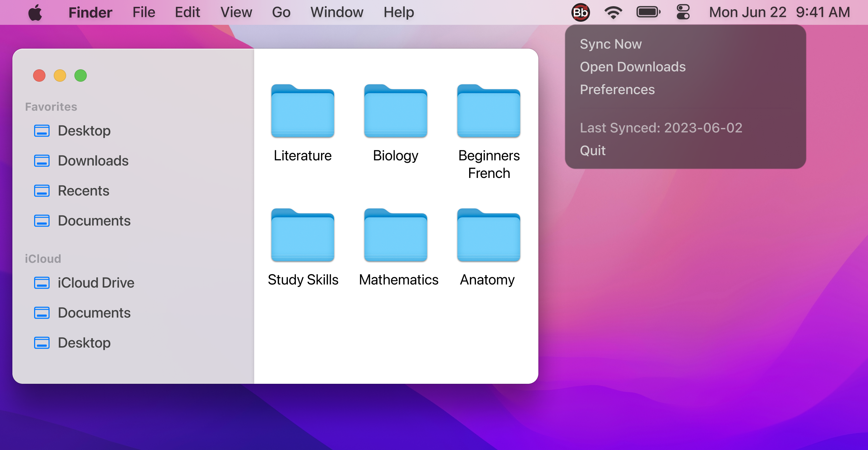This screenshot has width=868, height=450.
Task: Open the Literature folder
Action: point(302,111)
